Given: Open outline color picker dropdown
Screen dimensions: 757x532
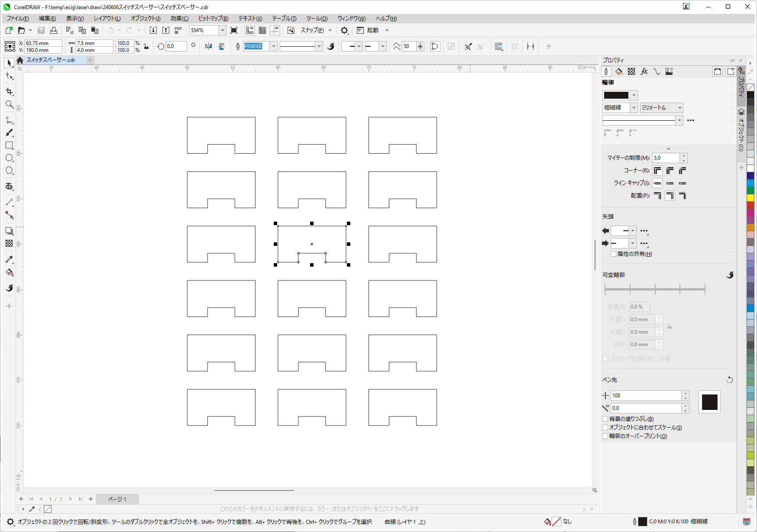Looking at the screenshot, I should 634,95.
